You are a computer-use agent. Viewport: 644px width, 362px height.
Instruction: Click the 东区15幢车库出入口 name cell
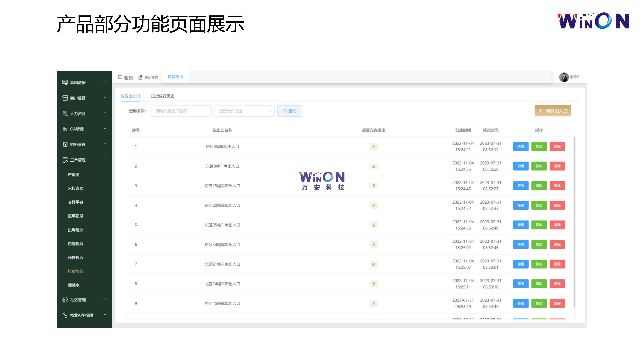click(x=222, y=186)
